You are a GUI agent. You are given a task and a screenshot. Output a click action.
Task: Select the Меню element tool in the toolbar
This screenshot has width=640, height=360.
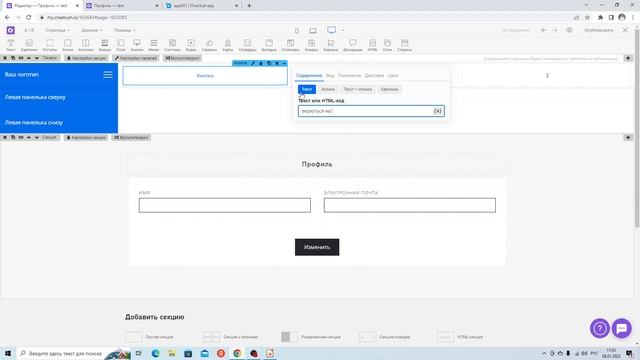pos(153,45)
